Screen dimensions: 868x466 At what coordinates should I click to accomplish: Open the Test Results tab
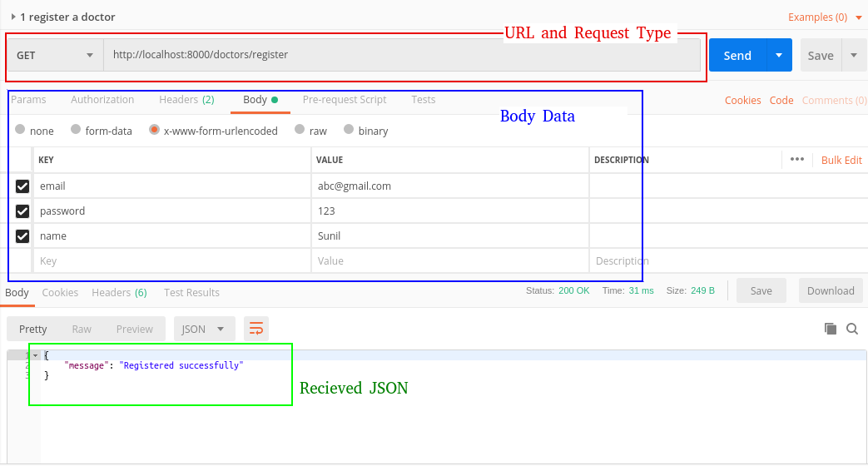pos(191,292)
